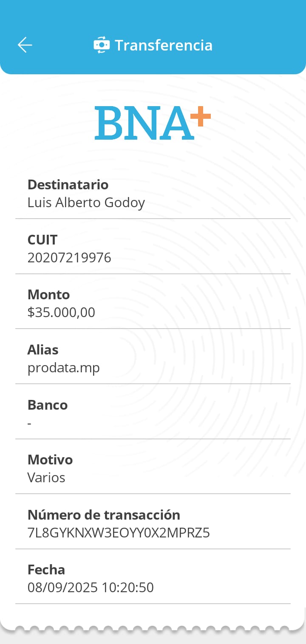306x644 pixels.
Task: Select the CUIT number 20207219976
Action: pyautogui.click(x=69, y=258)
